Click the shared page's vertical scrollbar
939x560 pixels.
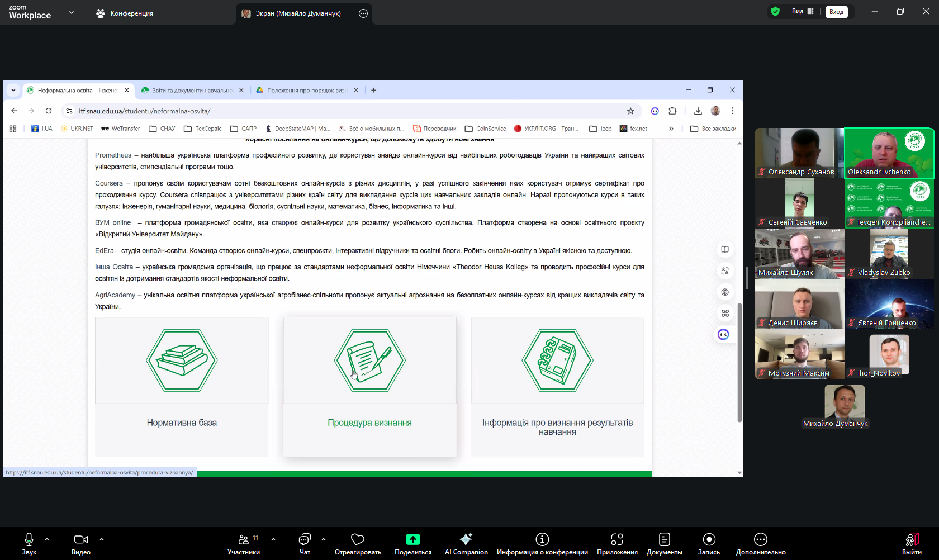coord(739,362)
